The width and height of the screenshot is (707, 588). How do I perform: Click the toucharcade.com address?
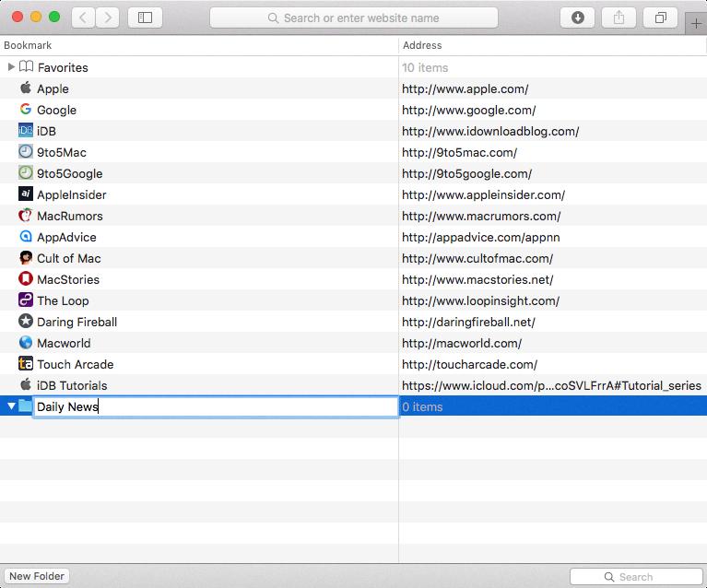(469, 364)
